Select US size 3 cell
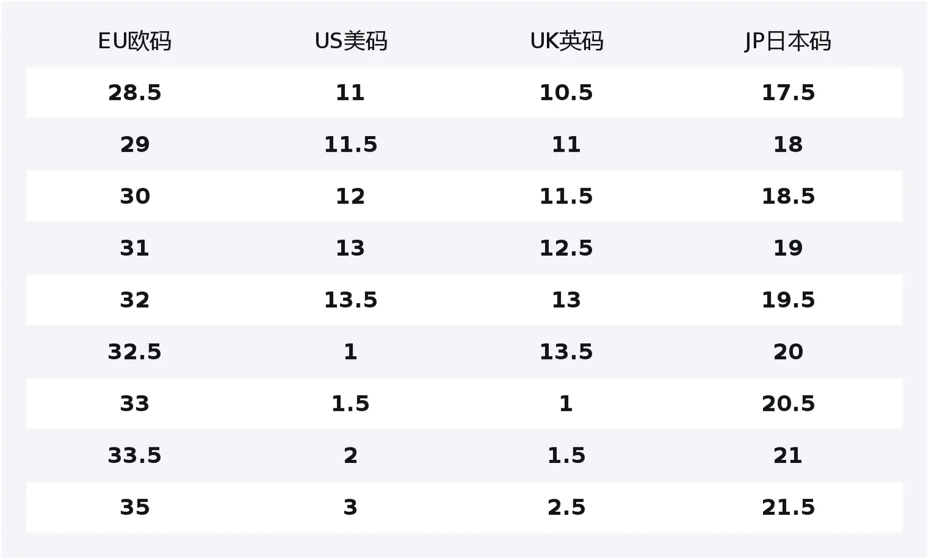This screenshot has height=560, width=929. 351,507
